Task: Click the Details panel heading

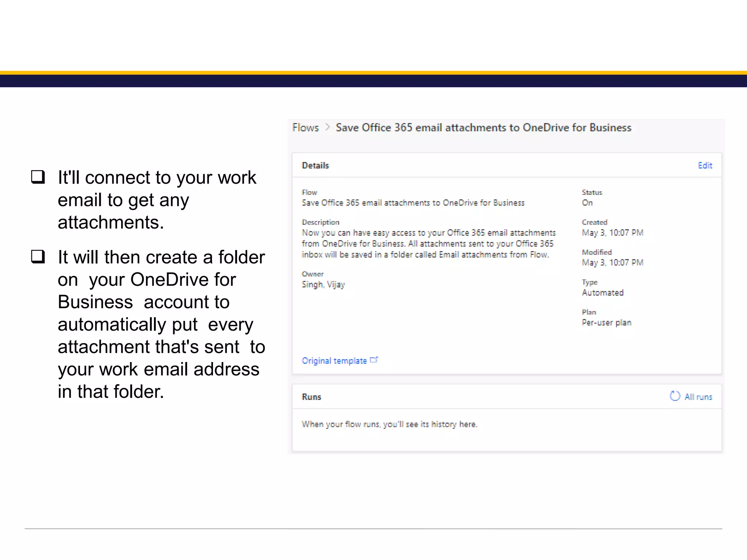Action: coord(316,166)
